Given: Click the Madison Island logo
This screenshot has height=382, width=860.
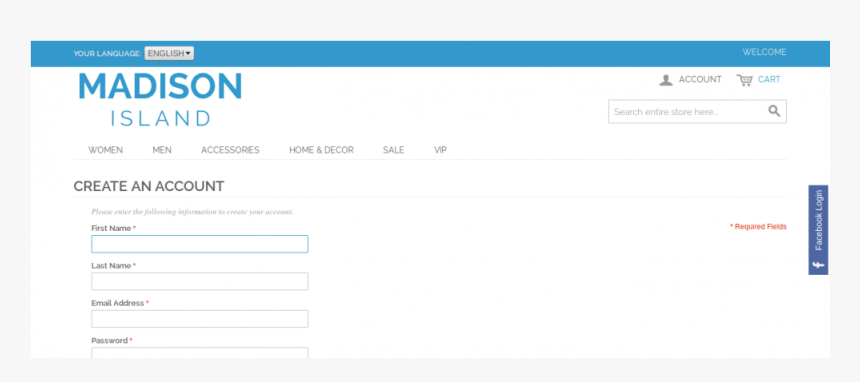Looking at the screenshot, I should coord(160,99).
